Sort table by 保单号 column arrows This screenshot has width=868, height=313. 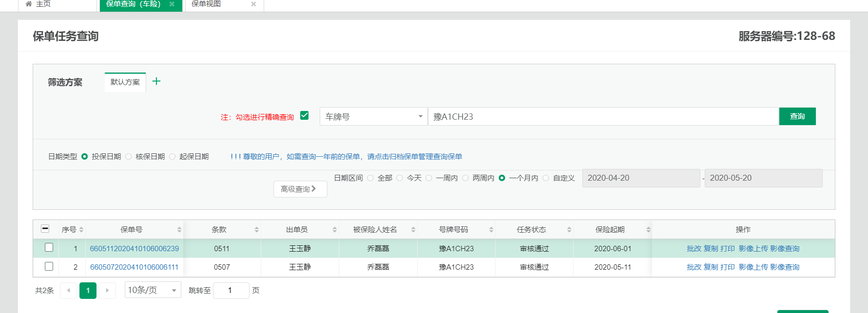[x=179, y=230]
